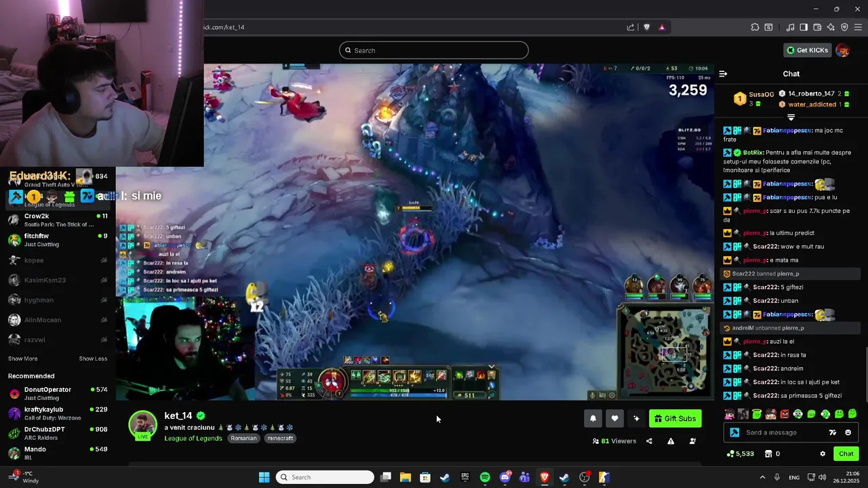Show hidden system tray icons chevron
868x488 pixels.
762,477
